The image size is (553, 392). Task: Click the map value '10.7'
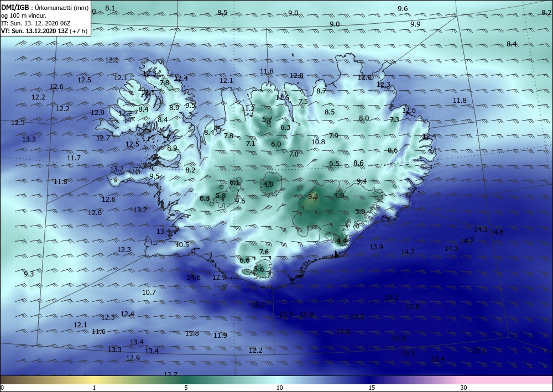149,292
